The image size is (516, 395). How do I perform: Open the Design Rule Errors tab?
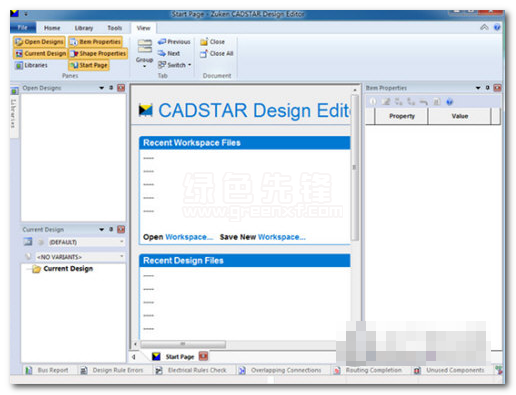pos(112,370)
